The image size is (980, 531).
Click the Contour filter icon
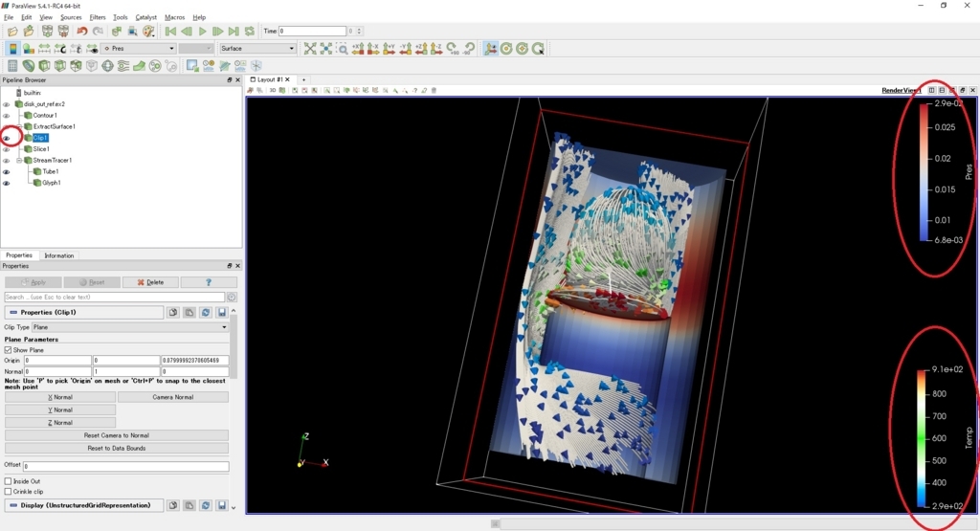[x=29, y=66]
